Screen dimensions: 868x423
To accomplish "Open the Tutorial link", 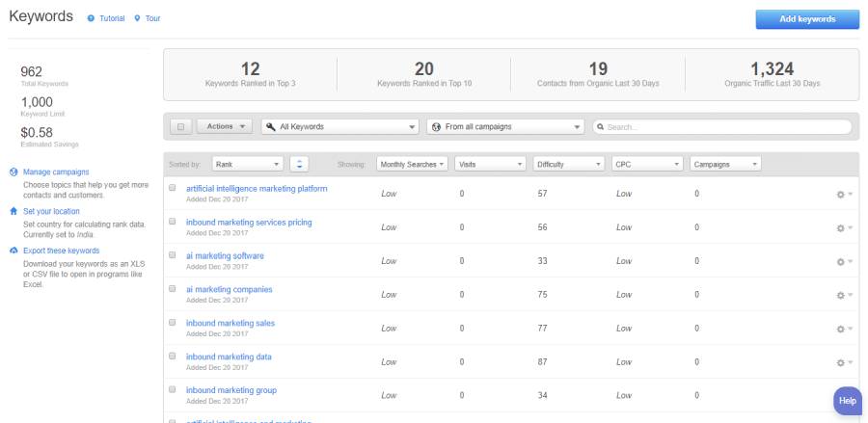I will 113,18.
